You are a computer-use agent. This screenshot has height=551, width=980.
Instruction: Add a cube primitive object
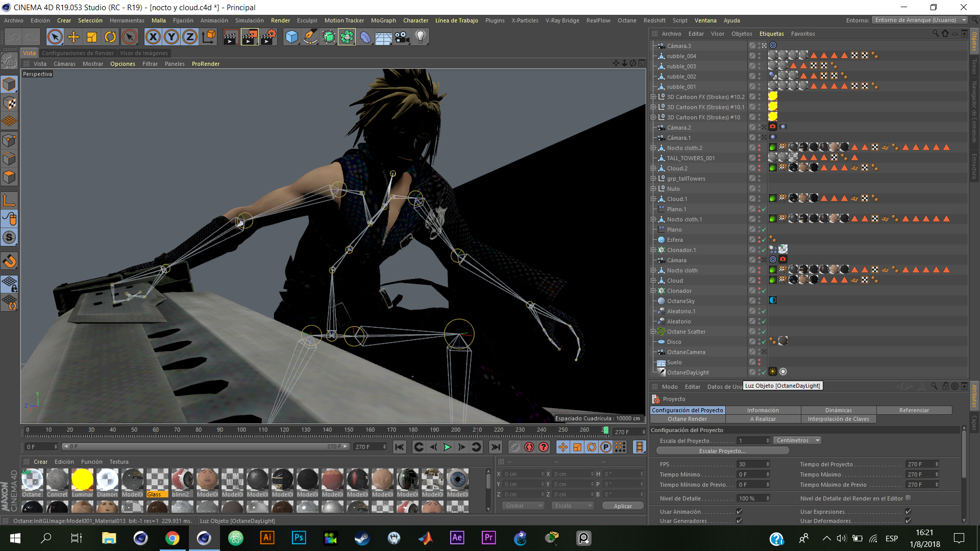[x=291, y=37]
